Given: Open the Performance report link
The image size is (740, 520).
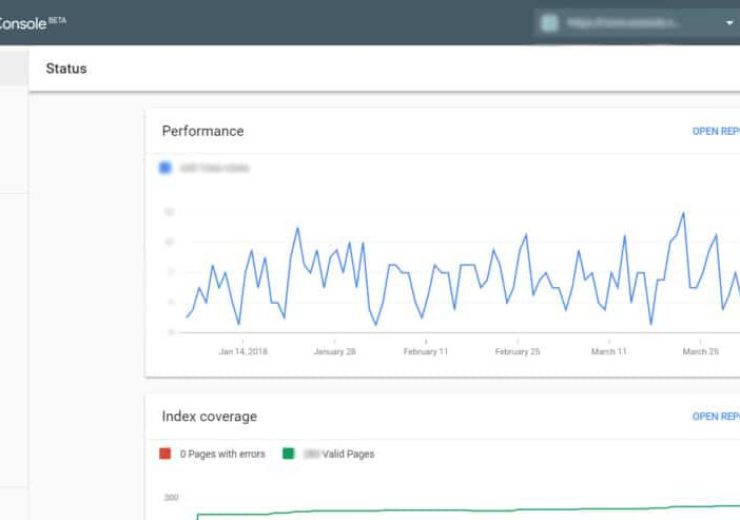Looking at the screenshot, I should point(716,131).
